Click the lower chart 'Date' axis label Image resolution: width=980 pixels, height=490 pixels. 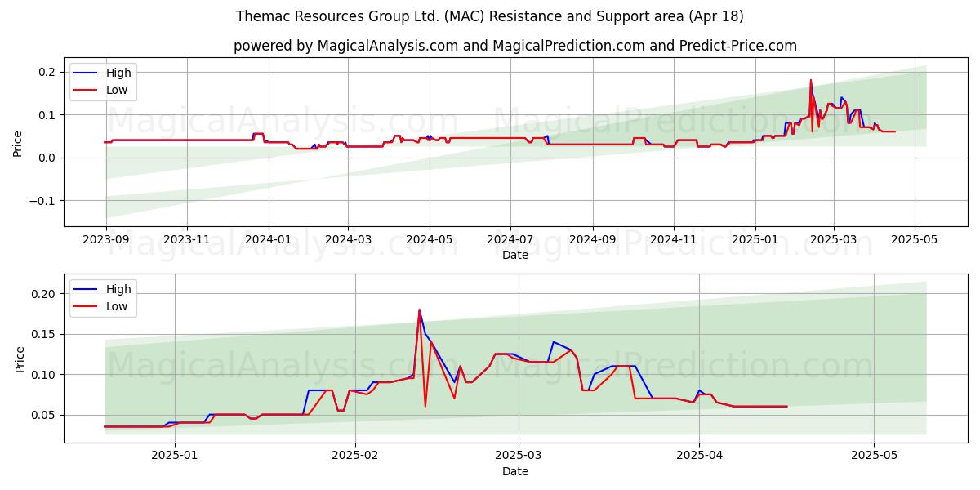pos(515,471)
